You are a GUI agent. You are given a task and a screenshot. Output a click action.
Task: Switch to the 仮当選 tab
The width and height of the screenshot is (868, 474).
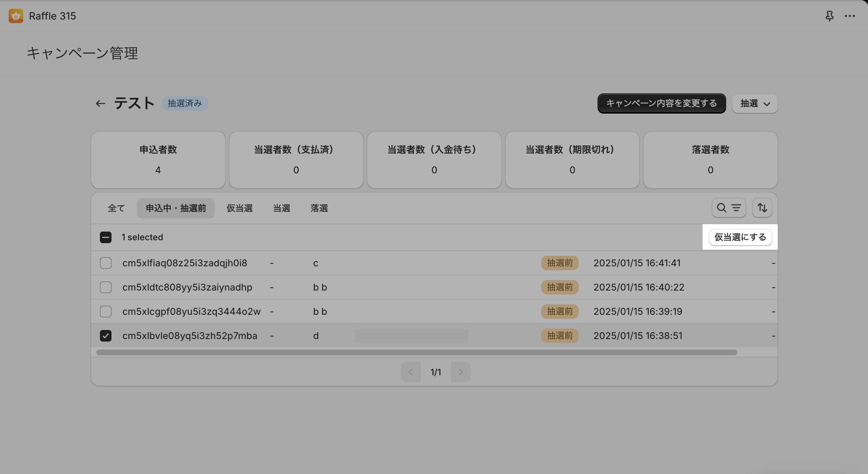(239, 208)
